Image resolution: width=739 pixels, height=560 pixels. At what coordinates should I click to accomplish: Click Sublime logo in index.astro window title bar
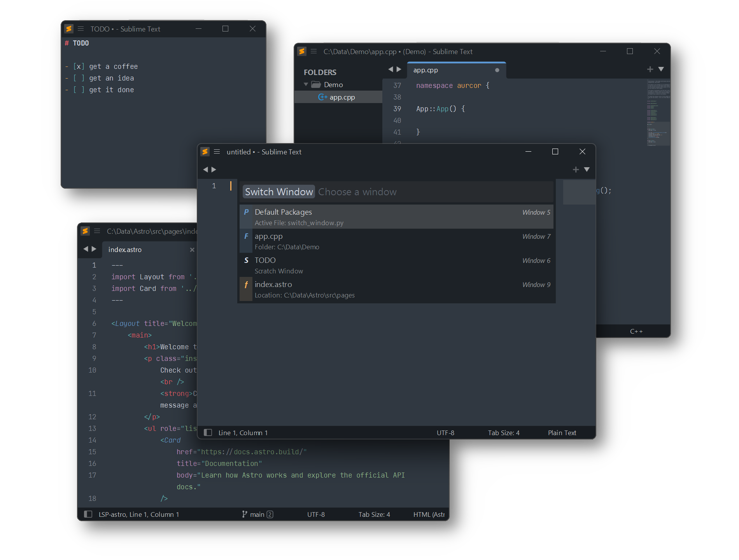(85, 231)
